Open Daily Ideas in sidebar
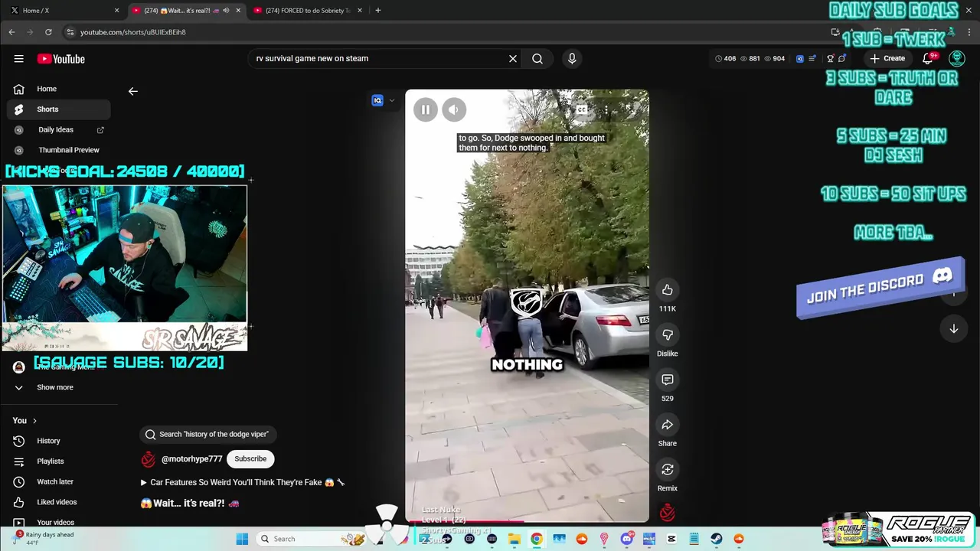This screenshot has height=551, width=980. (x=58, y=130)
